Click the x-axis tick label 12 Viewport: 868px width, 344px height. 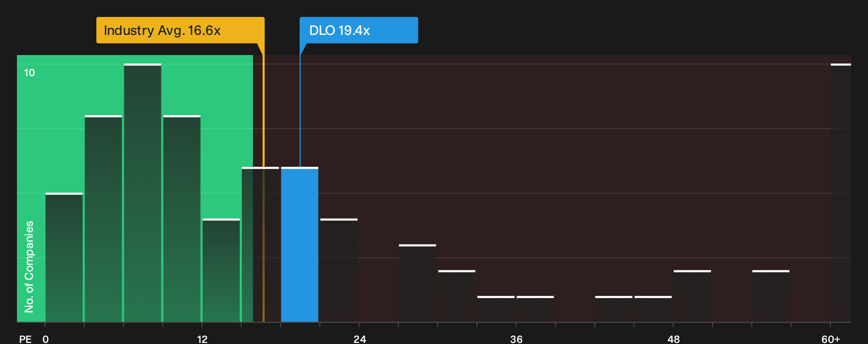tap(202, 339)
